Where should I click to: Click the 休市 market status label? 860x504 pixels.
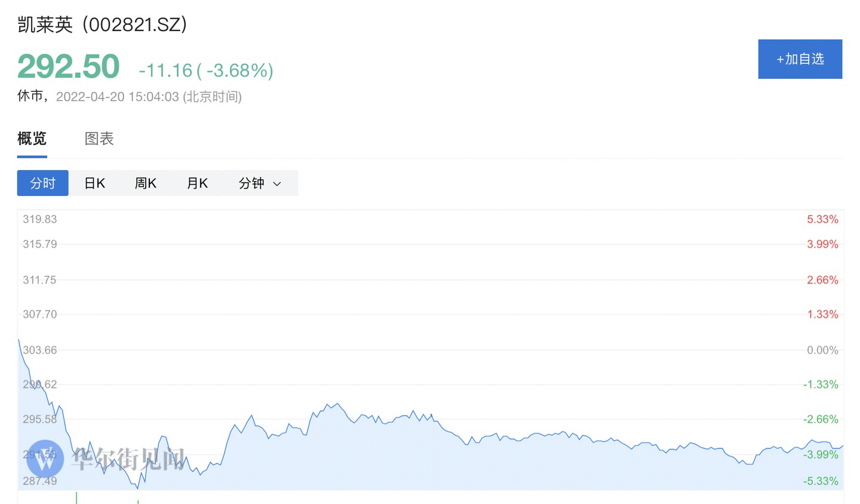click(x=30, y=96)
